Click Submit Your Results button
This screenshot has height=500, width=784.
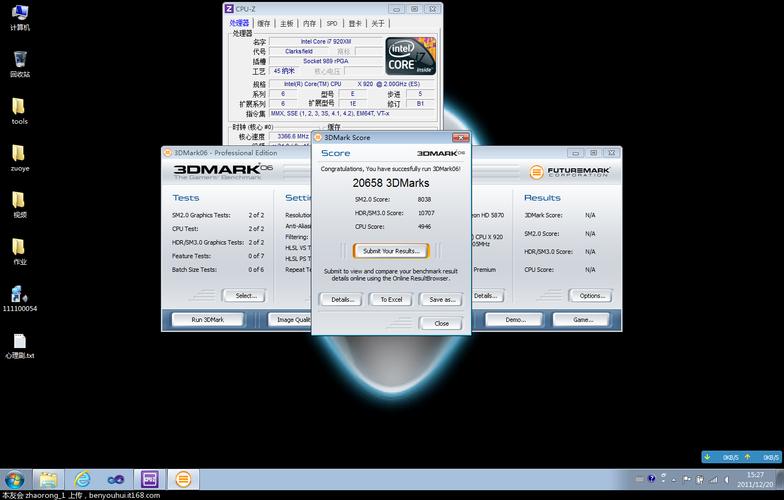391,251
